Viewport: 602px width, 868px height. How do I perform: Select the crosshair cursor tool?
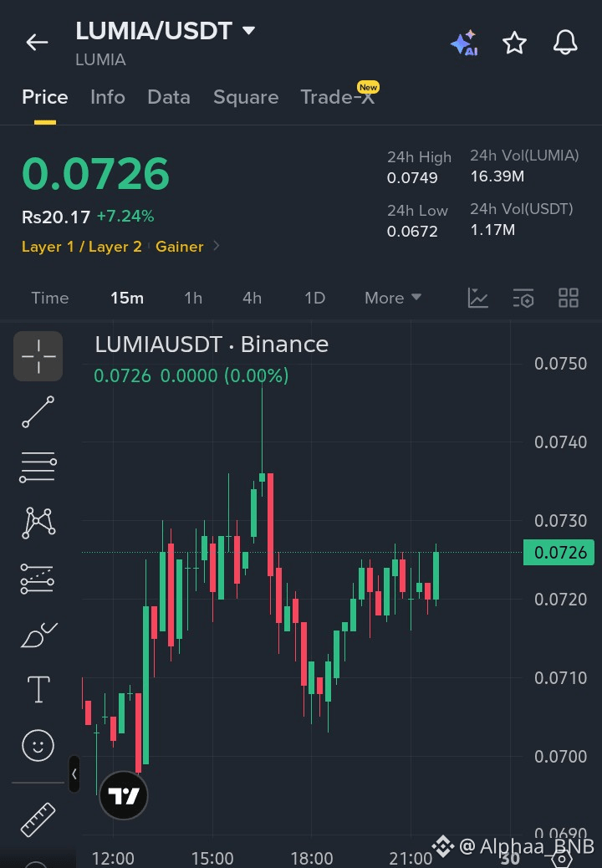(x=38, y=356)
